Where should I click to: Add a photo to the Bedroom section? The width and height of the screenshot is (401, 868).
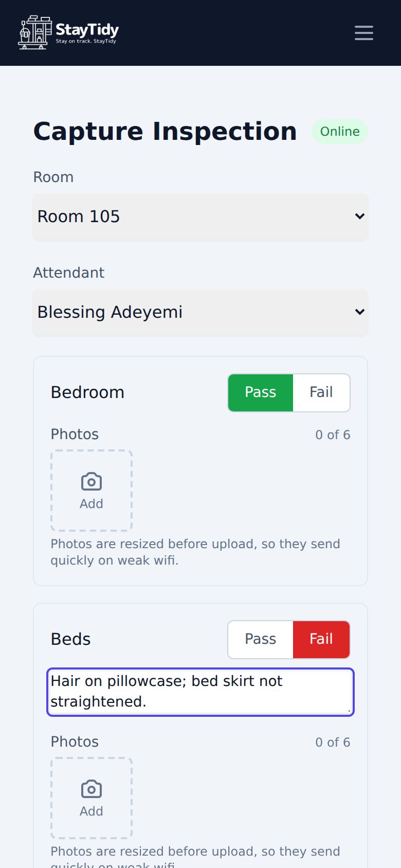point(92,491)
